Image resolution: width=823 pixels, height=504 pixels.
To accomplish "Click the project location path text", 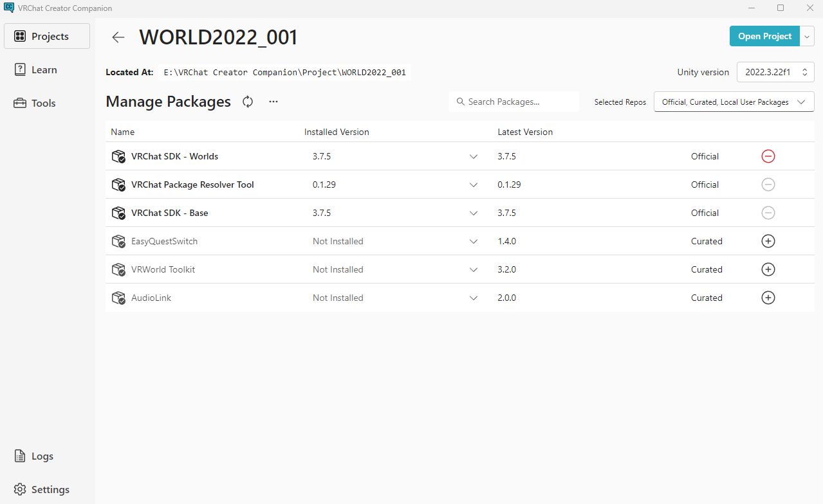I will (x=284, y=72).
